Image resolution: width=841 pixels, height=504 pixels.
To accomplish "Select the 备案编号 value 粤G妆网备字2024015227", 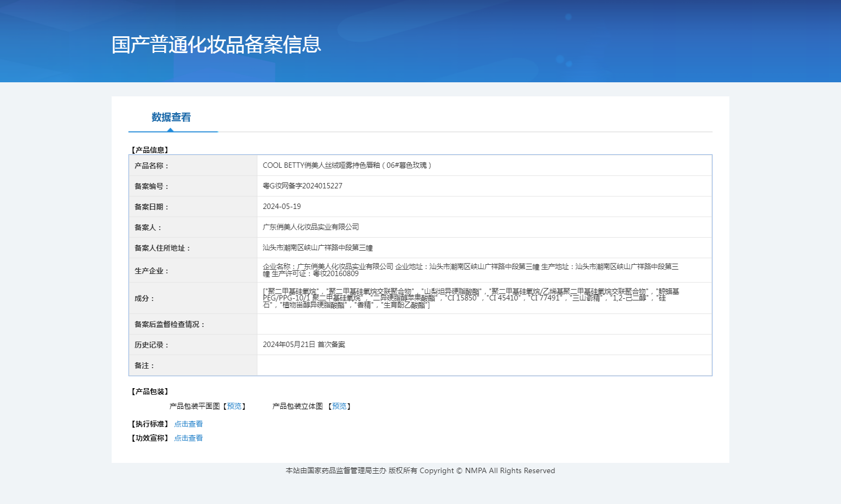I will point(302,186).
